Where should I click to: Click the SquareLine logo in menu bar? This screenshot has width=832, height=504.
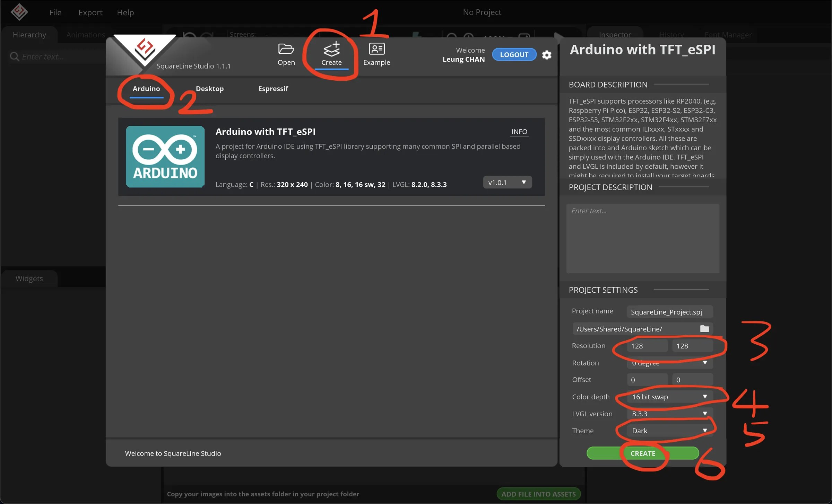pyautogui.click(x=19, y=12)
